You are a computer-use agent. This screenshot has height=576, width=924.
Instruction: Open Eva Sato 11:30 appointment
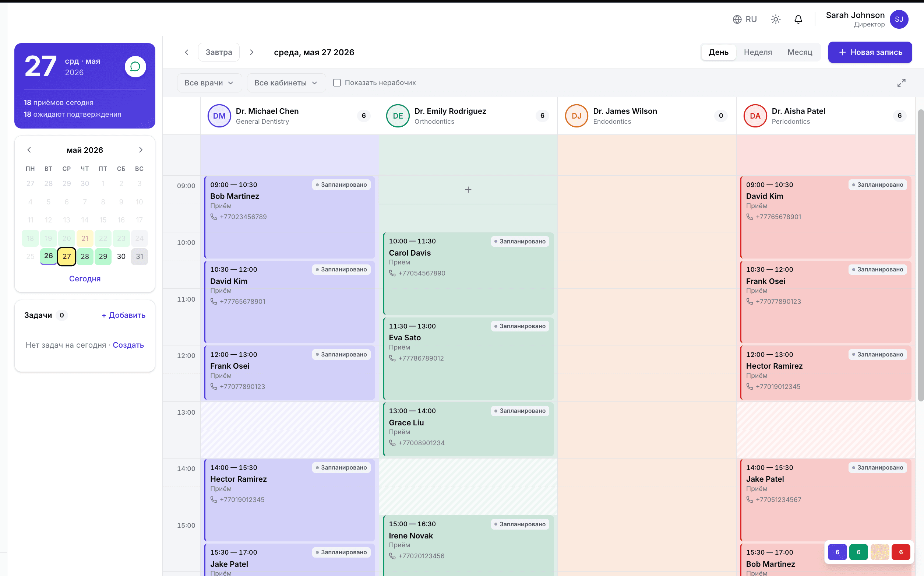coord(468,358)
